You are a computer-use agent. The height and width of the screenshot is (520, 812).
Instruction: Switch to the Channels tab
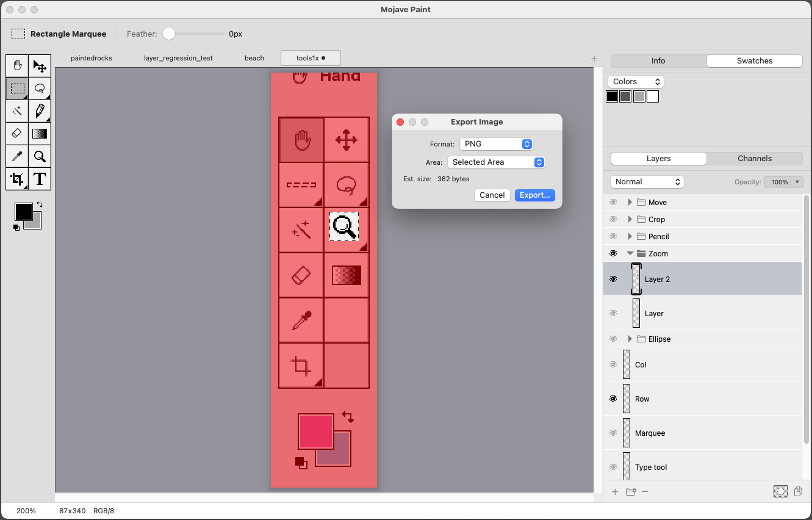755,158
